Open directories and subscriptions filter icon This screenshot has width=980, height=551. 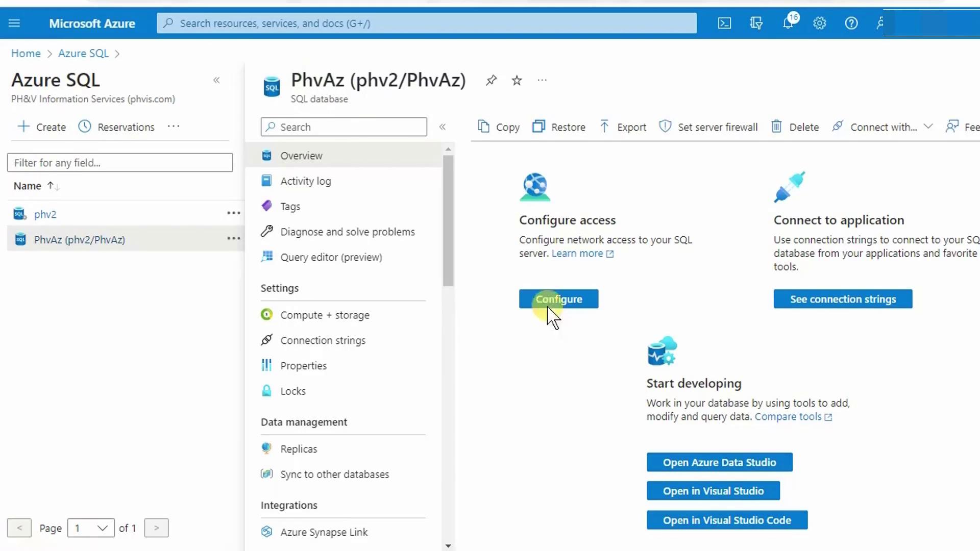point(756,23)
